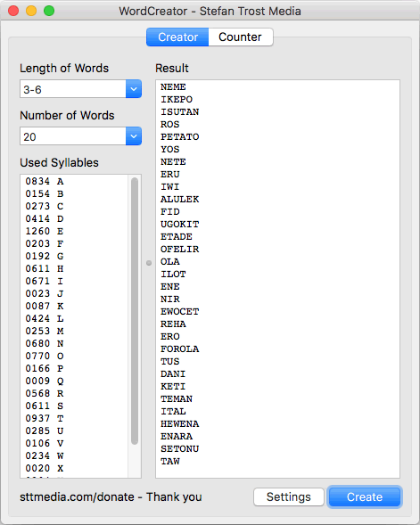Click the result word HEWENA

[180, 424]
